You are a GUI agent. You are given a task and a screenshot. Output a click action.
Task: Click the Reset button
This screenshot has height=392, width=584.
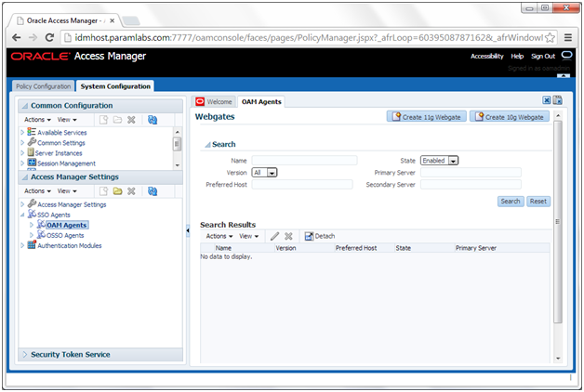538,202
